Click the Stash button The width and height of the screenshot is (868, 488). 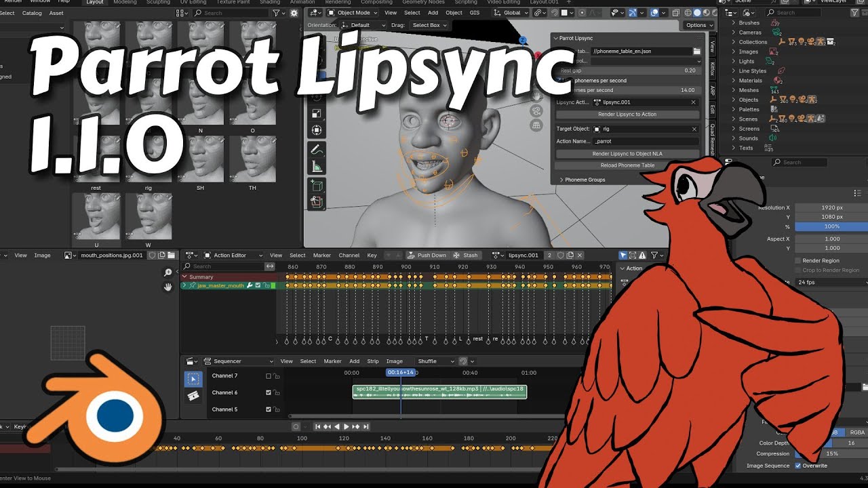tap(467, 256)
